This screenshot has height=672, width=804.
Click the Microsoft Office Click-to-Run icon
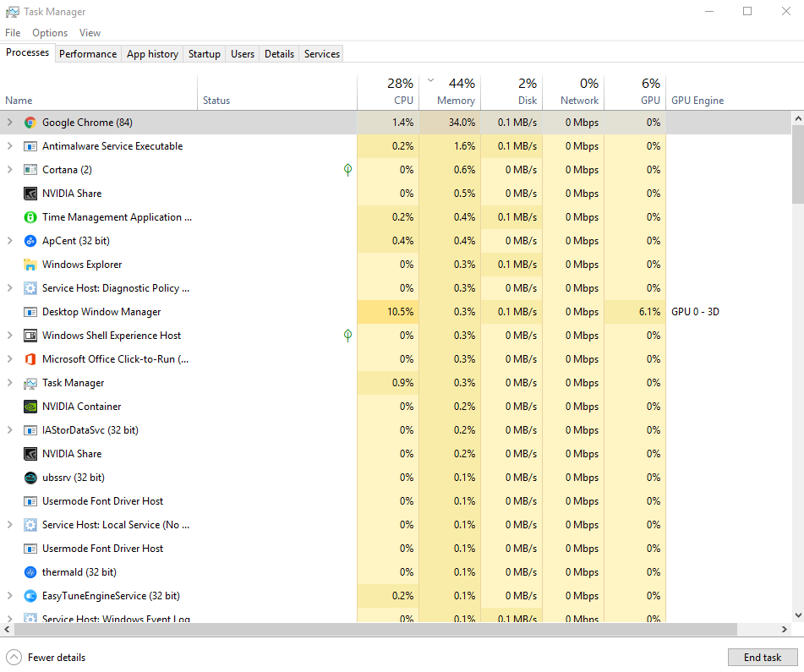30,359
